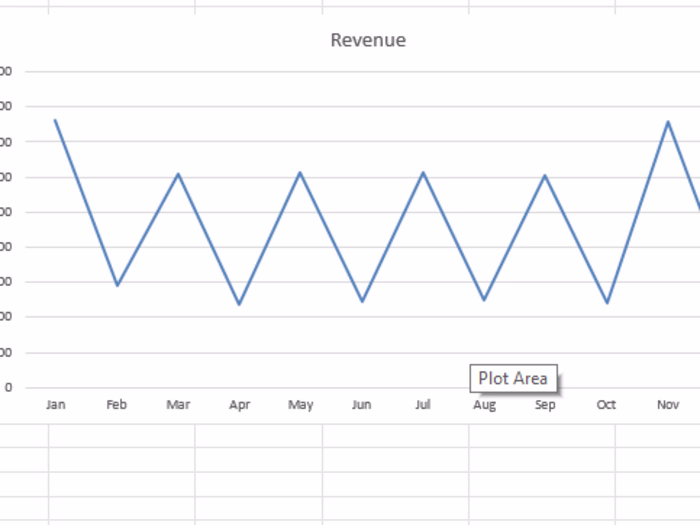Click the Oct axis label
This screenshot has width=700, height=525.
(x=606, y=404)
